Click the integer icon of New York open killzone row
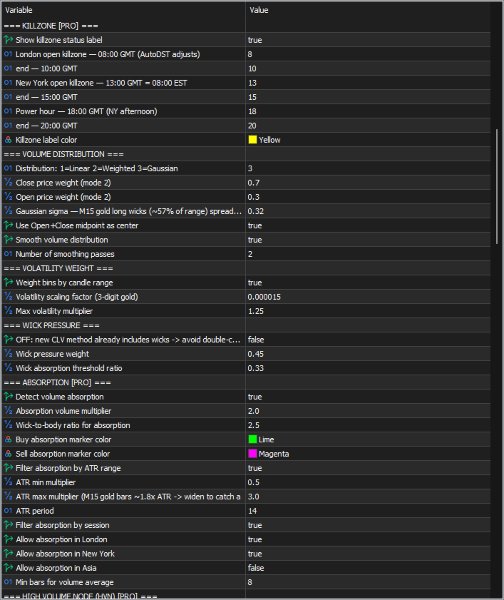The image size is (504, 600). (x=8, y=83)
